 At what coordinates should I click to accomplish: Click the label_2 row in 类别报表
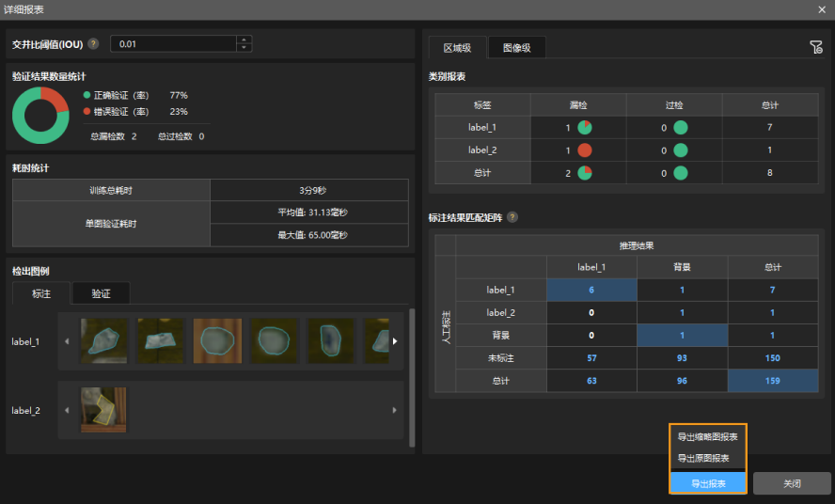click(x=626, y=150)
